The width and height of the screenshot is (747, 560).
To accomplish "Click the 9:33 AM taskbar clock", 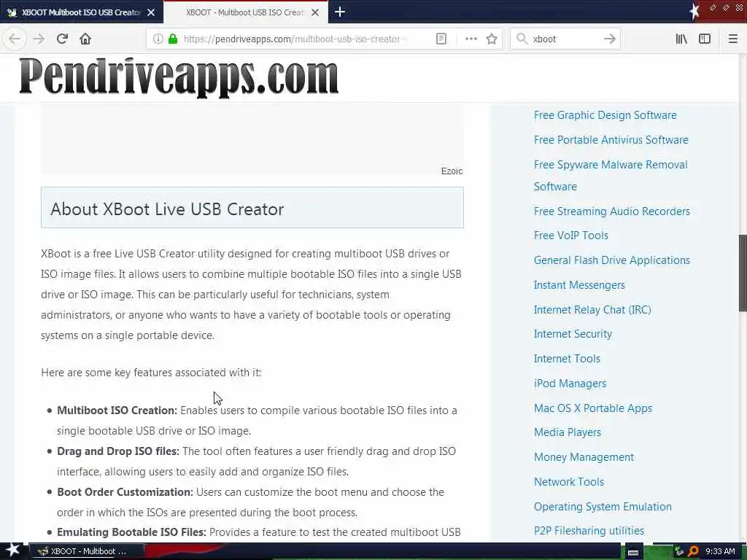I will [x=720, y=551].
